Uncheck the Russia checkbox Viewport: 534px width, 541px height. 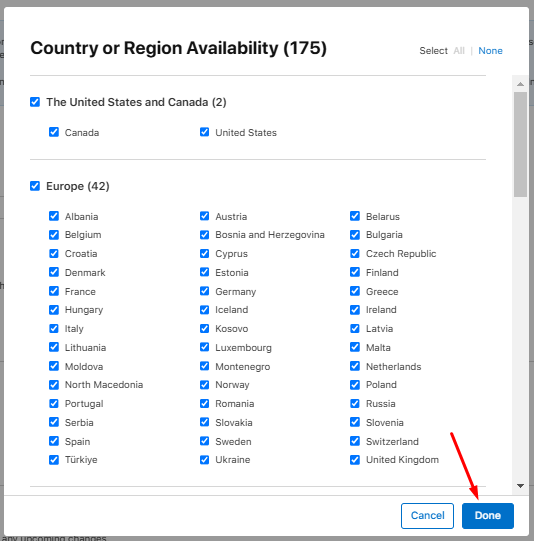(x=355, y=403)
